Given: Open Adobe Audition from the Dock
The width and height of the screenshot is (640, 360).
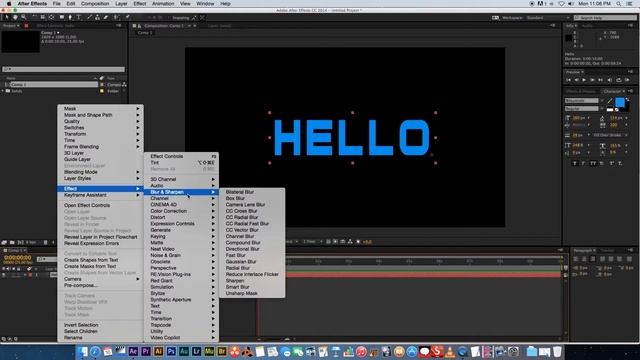Looking at the screenshot, I should (x=184, y=351).
